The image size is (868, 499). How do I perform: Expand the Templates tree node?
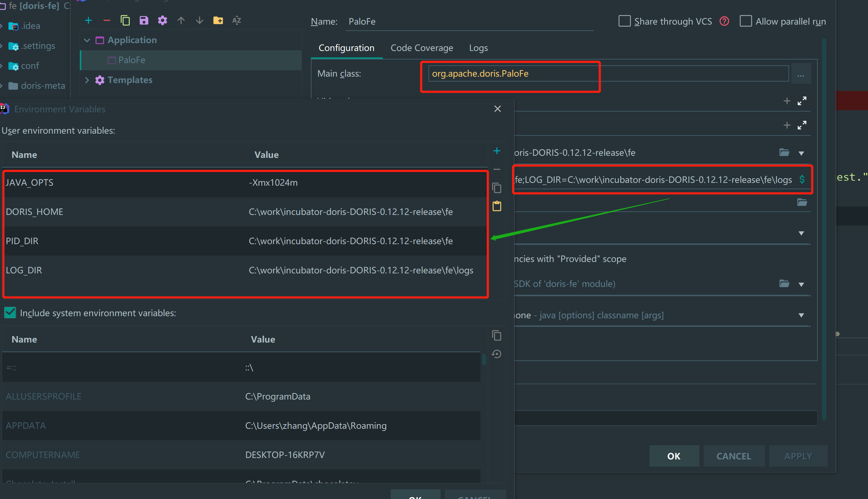pyautogui.click(x=87, y=80)
